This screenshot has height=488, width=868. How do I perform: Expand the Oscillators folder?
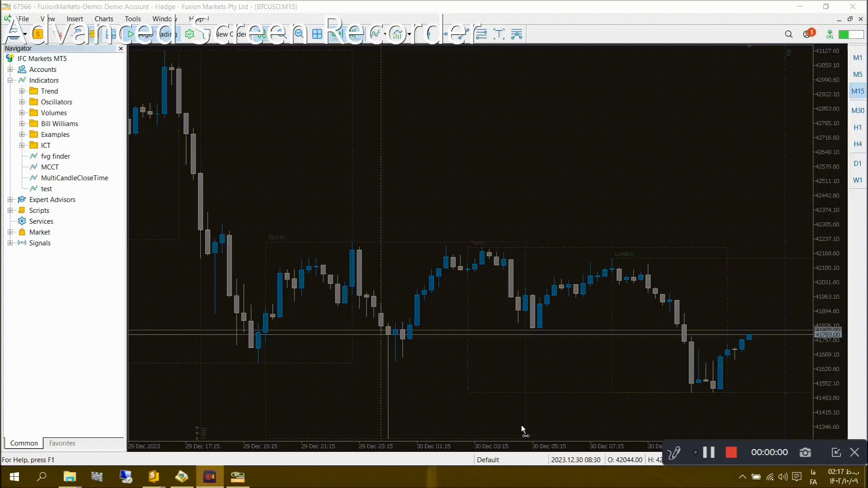(22, 102)
